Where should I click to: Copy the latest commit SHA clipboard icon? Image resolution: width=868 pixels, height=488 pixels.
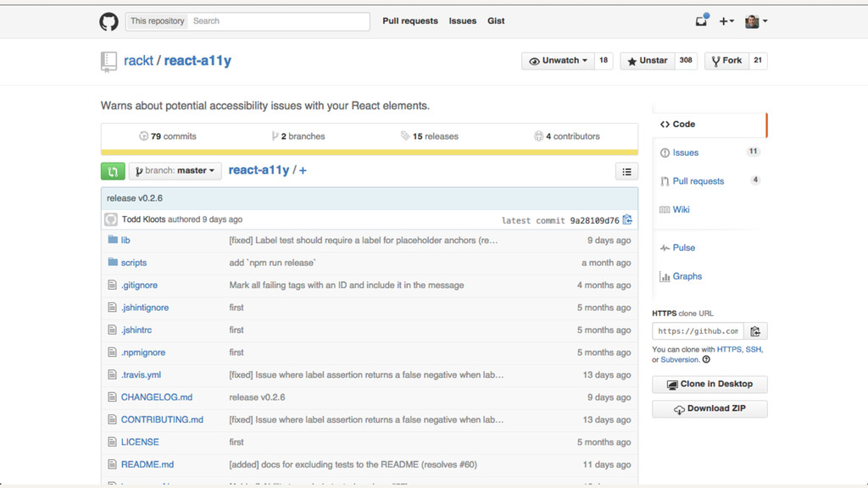click(x=627, y=219)
